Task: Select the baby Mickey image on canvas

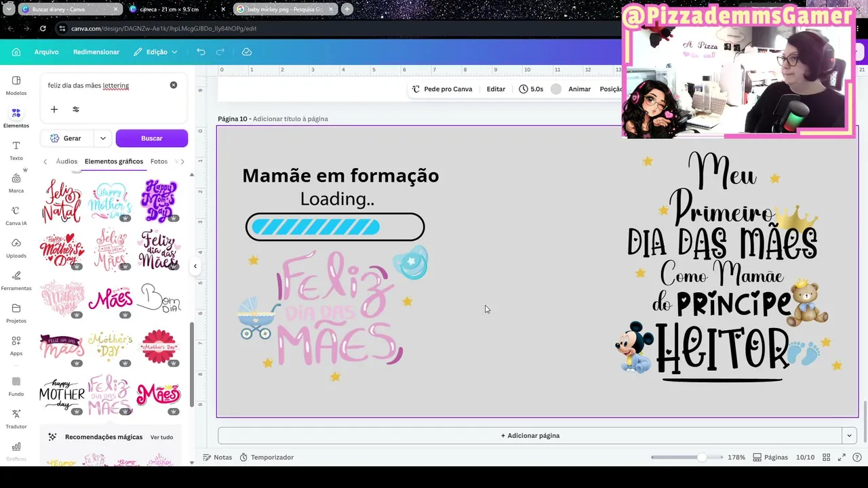Action: coord(635,347)
